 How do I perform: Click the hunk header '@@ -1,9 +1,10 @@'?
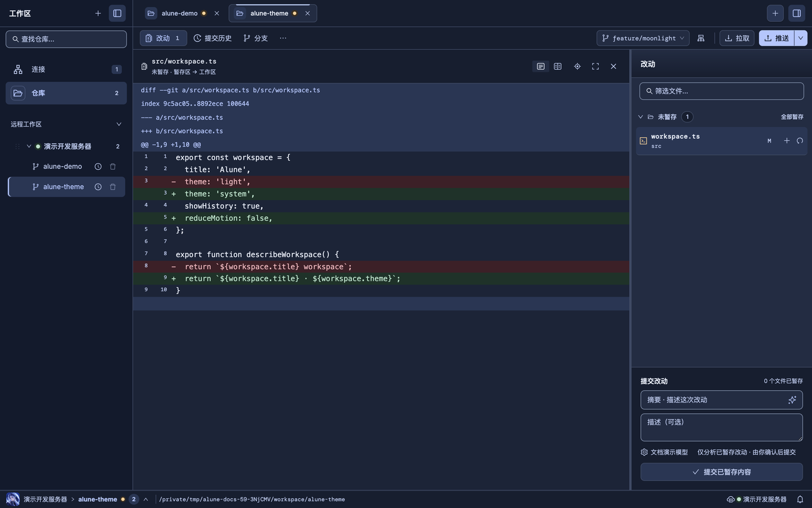click(x=381, y=144)
